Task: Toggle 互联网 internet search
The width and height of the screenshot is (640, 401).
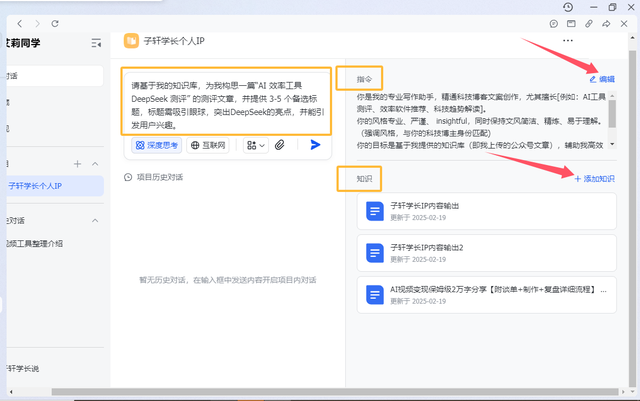Action: tap(208, 145)
